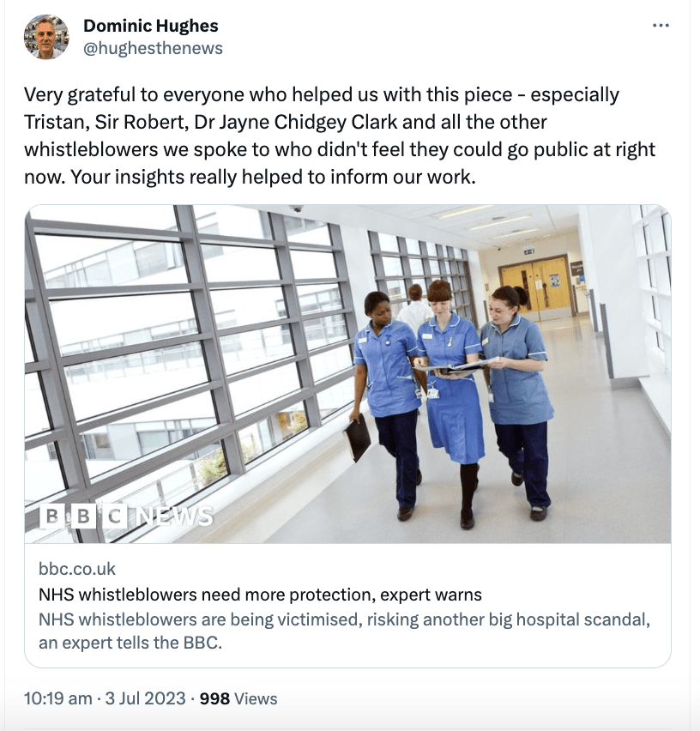
Task: Click the 3 Jul 2023 date
Action: tap(145, 698)
